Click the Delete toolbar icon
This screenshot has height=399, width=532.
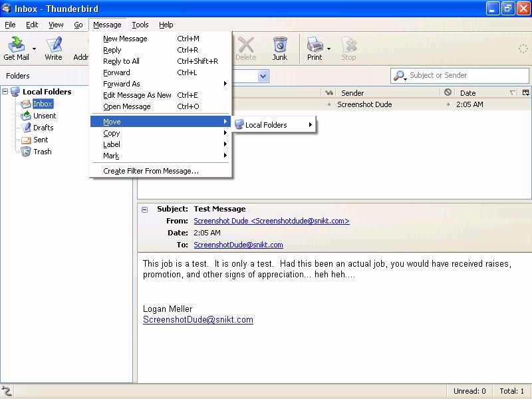pos(245,48)
